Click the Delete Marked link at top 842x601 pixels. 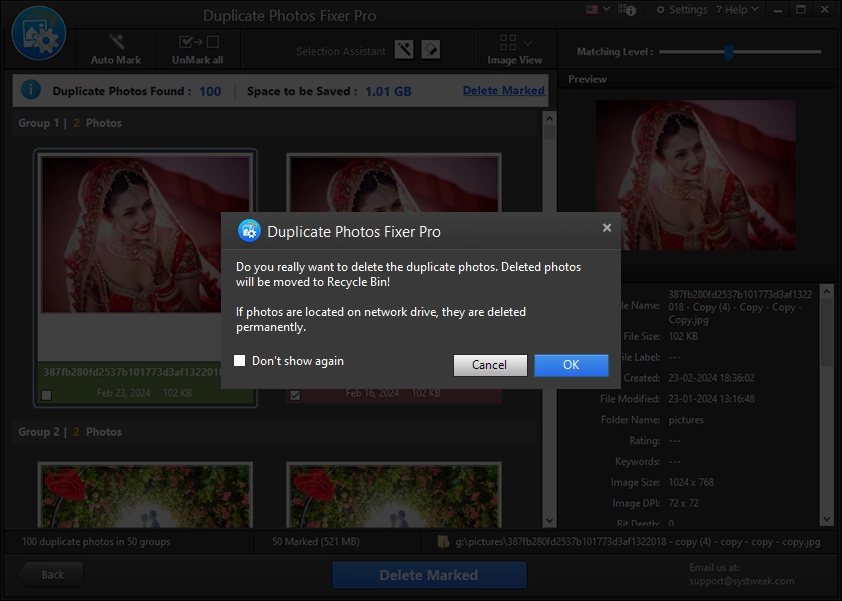coord(504,90)
